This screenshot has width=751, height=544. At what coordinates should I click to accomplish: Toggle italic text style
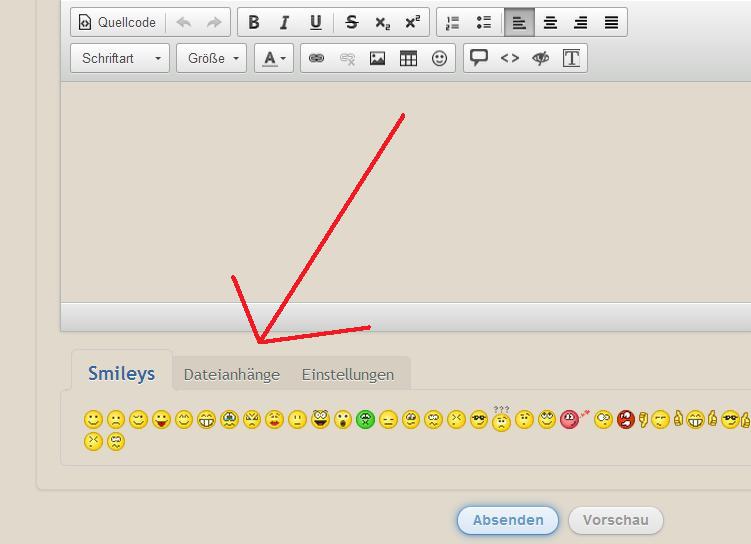pyautogui.click(x=285, y=22)
